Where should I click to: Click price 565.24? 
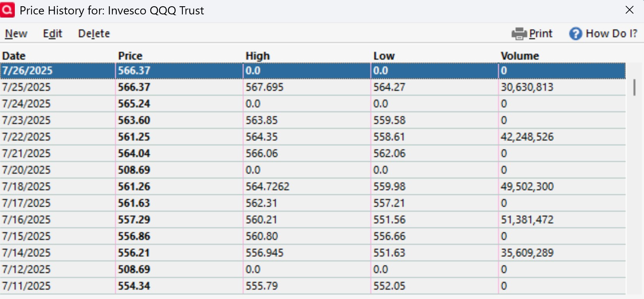(134, 104)
